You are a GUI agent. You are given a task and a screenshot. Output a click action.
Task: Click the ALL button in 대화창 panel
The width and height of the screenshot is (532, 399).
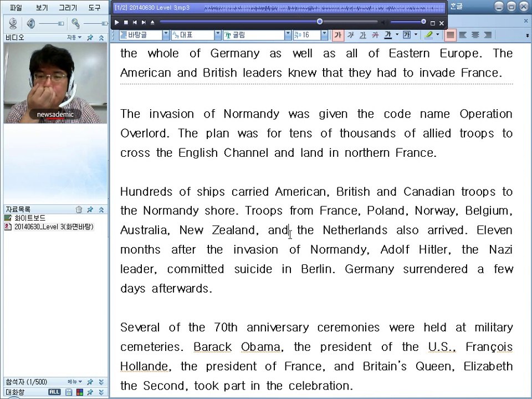(x=54, y=392)
